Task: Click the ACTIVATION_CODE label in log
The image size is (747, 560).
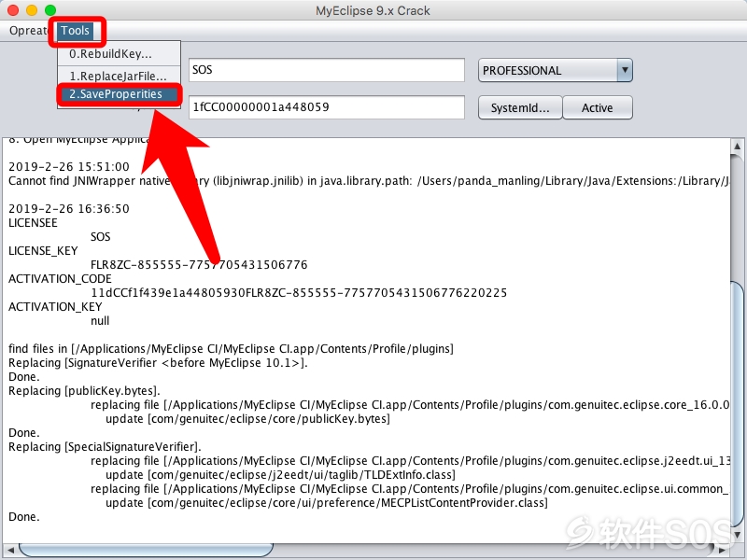Action: [x=60, y=278]
